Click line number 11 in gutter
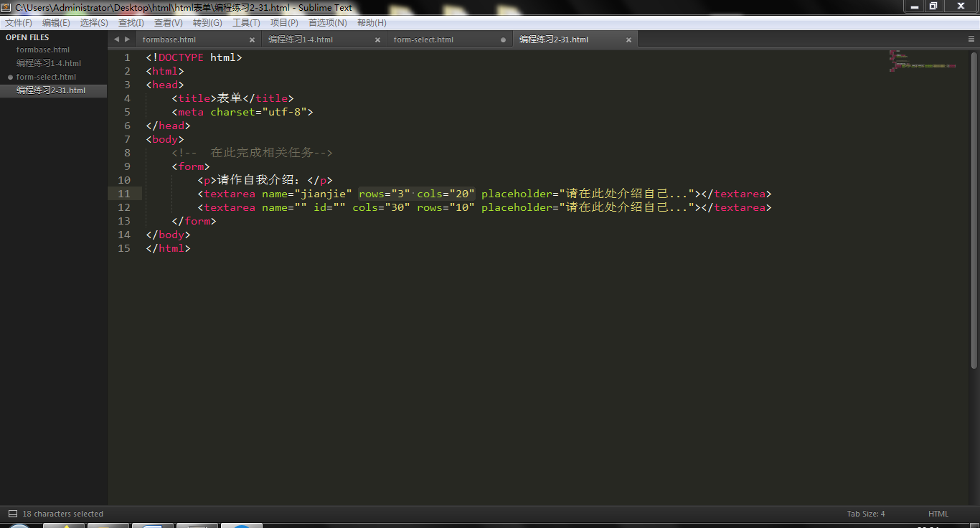 [x=124, y=194]
